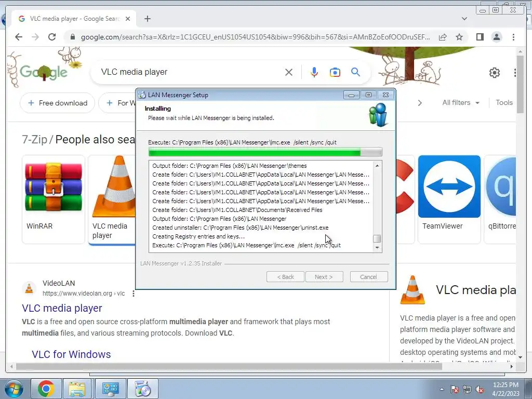Select the 'Output folder ...themes' log line
Image resolution: width=532 pixels, height=399 pixels.
coord(229,166)
